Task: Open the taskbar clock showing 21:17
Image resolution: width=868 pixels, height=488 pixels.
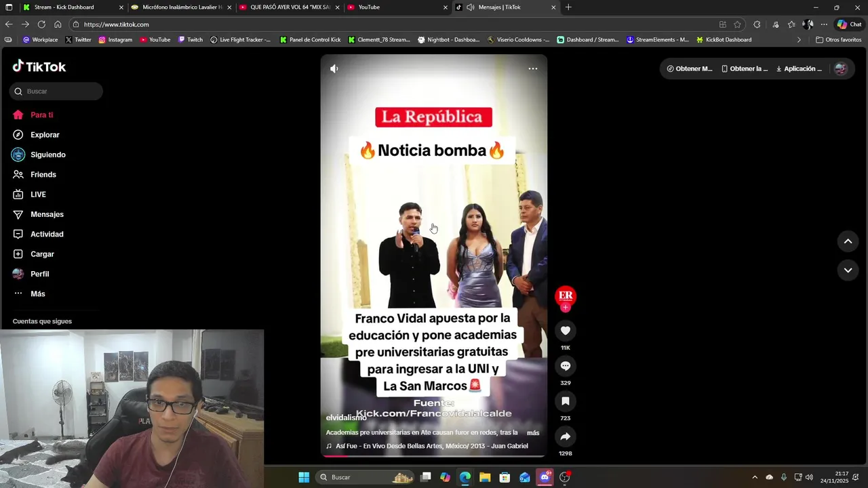Action: coord(835,477)
